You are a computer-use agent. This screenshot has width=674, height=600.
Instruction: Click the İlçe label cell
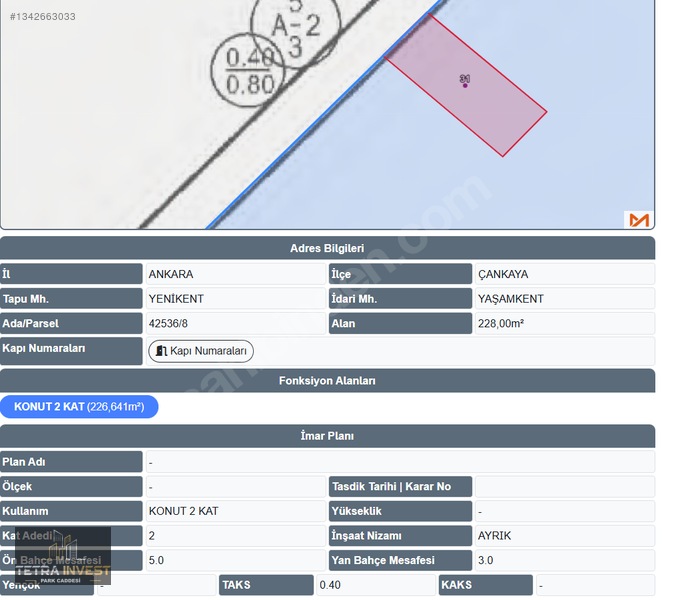click(400, 274)
